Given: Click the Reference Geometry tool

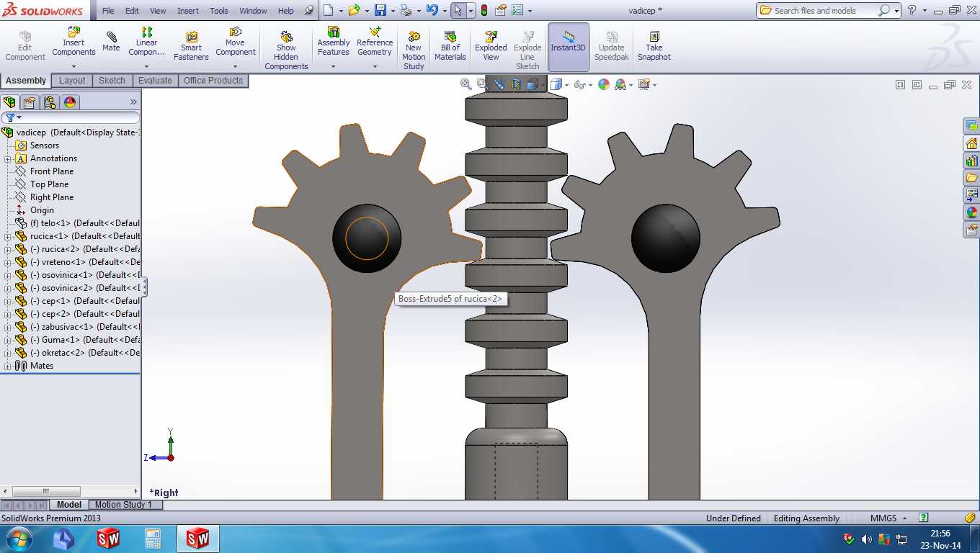Looking at the screenshot, I should (x=375, y=42).
